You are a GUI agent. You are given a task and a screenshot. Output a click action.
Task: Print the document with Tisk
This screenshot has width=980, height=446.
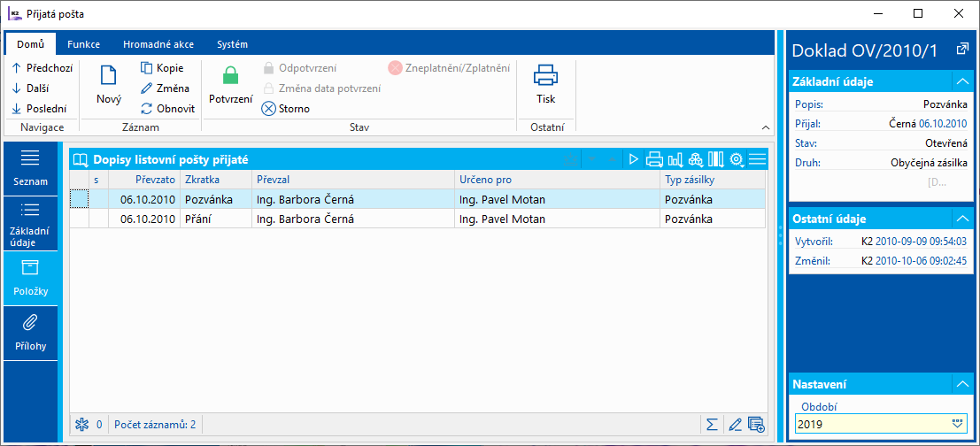click(545, 86)
